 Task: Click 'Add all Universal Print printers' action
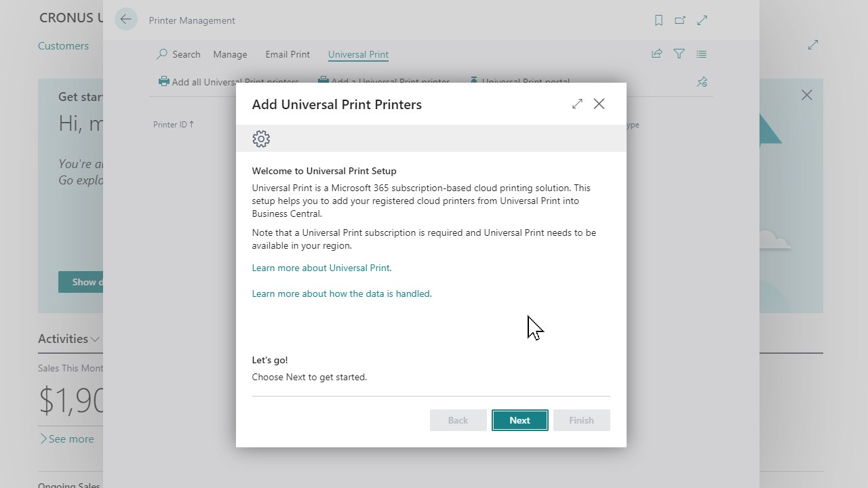click(229, 81)
